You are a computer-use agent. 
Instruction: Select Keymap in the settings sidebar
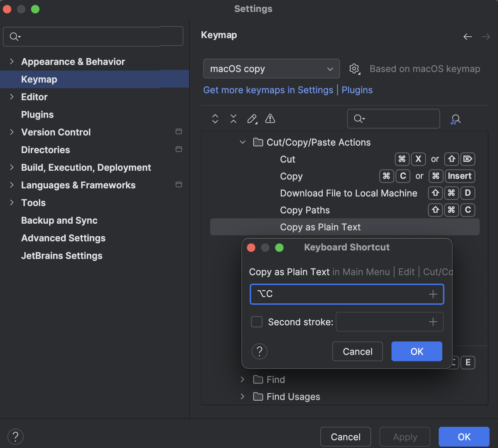click(x=39, y=79)
